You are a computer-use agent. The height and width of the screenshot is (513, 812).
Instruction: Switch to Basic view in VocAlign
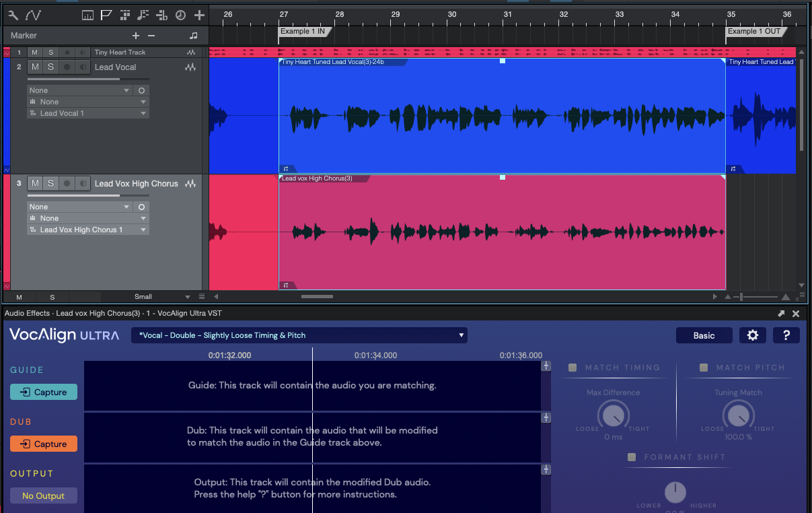(x=704, y=335)
